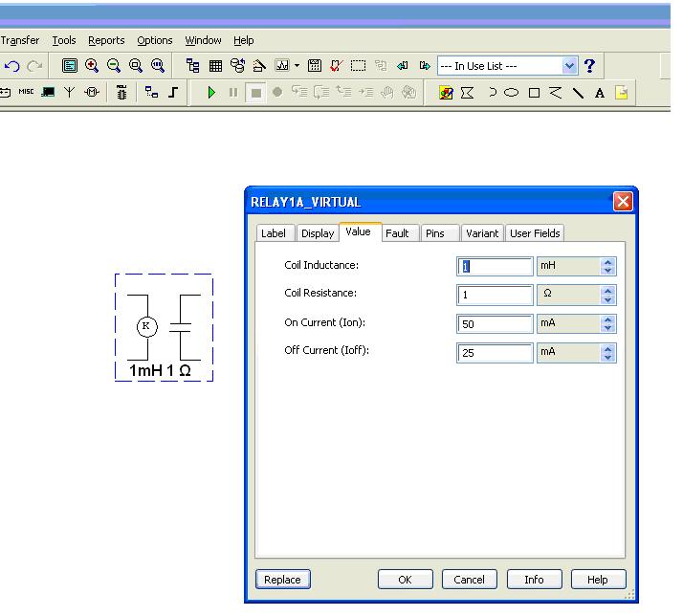The height and width of the screenshot is (616, 683).
Task: Select the Ellipse drawing tool
Action: coord(512,93)
